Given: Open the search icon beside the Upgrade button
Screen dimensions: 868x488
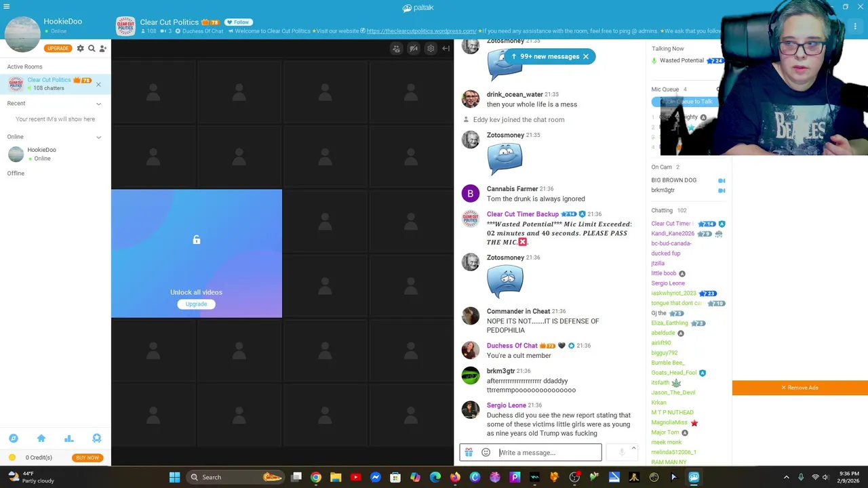Looking at the screenshot, I should pos(92,48).
